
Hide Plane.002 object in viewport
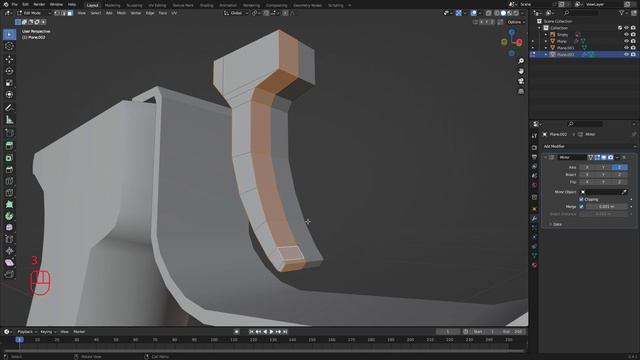[x=626, y=54]
